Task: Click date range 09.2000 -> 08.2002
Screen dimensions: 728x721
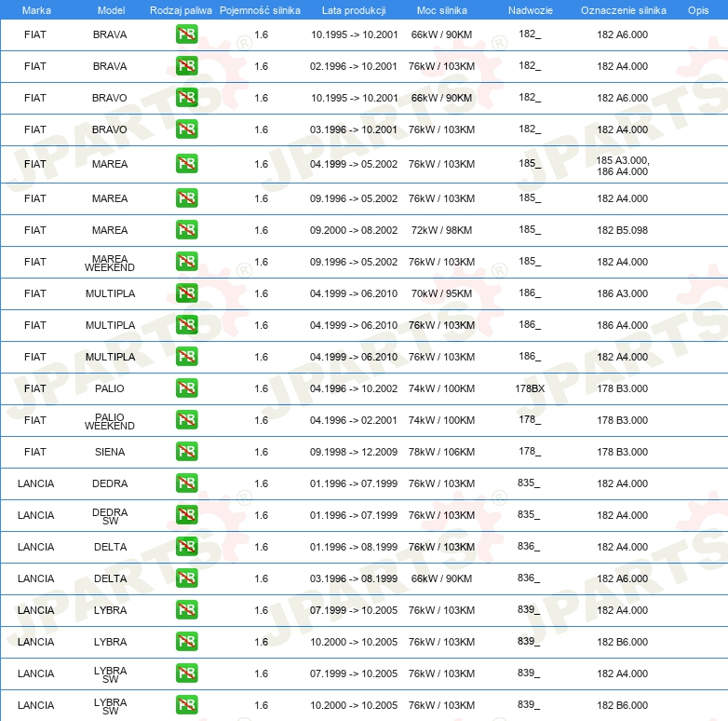Action: click(354, 230)
